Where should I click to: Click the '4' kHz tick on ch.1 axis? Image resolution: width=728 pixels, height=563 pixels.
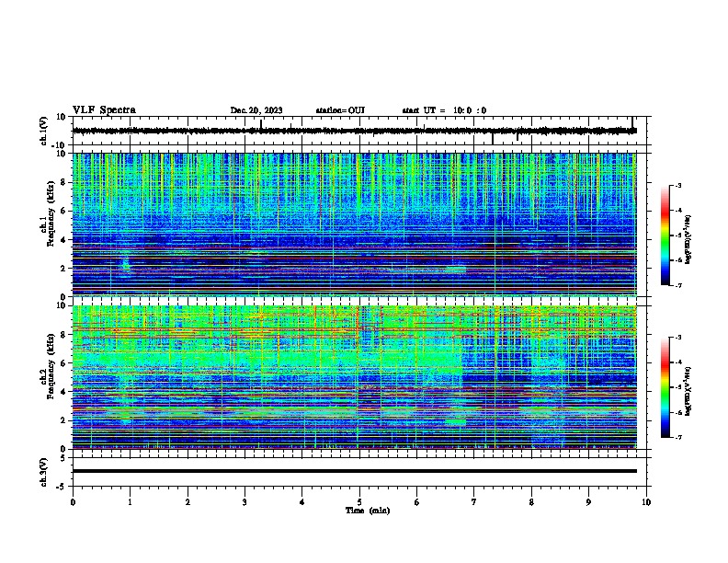pyautogui.click(x=63, y=240)
